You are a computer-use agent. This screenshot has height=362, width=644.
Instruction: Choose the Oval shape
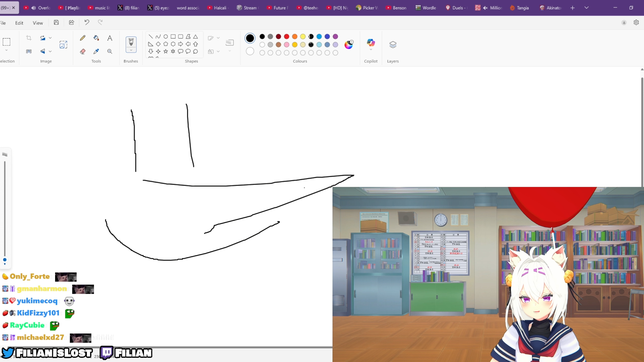click(166, 37)
